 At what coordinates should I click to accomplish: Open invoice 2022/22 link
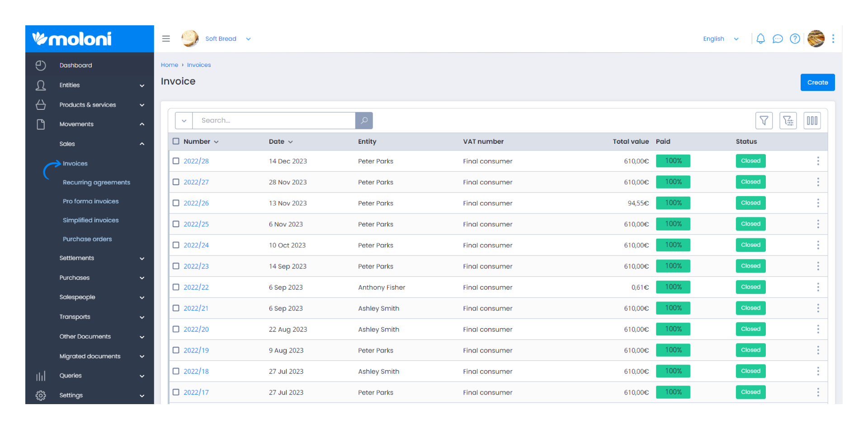tap(196, 287)
